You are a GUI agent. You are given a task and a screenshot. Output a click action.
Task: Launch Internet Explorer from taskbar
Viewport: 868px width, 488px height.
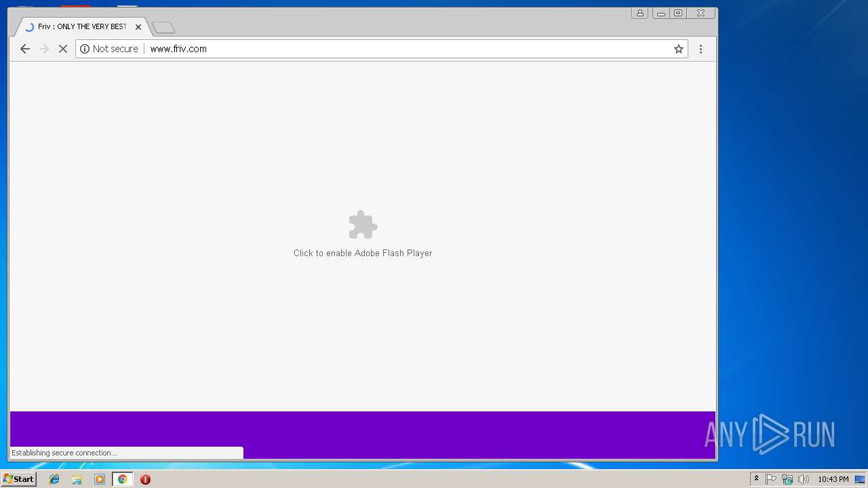[54, 479]
